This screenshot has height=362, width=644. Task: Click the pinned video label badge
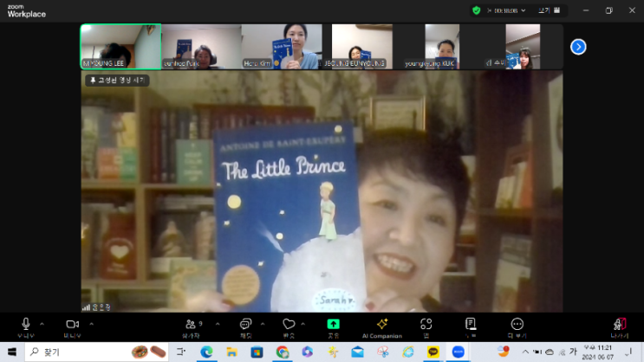click(x=118, y=81)
